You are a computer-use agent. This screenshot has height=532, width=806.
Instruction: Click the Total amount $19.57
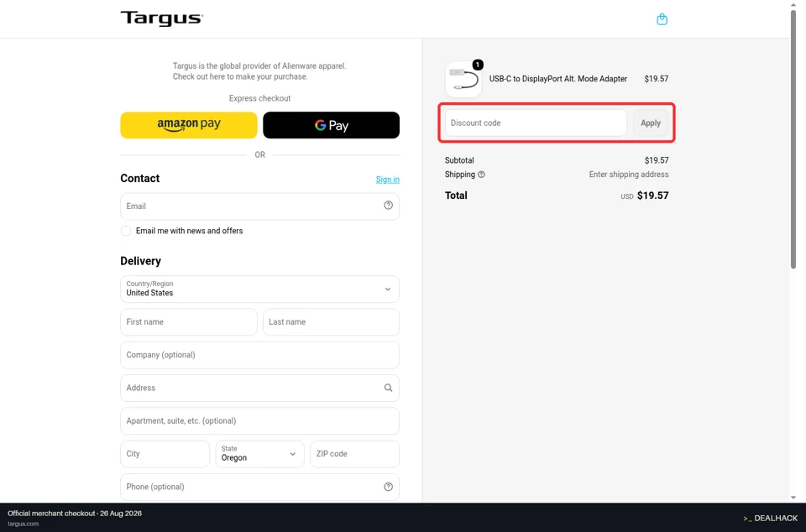pos(653,196)
